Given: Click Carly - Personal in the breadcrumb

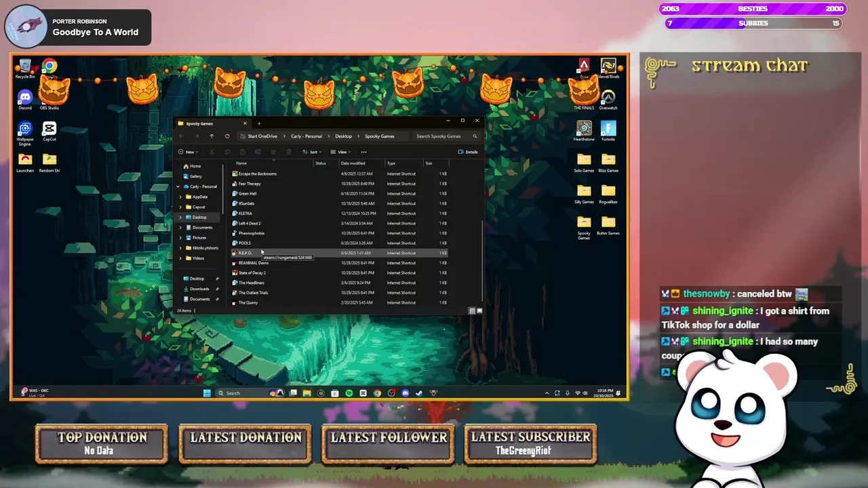Looking at the screenshot, I should pos(307,136).
